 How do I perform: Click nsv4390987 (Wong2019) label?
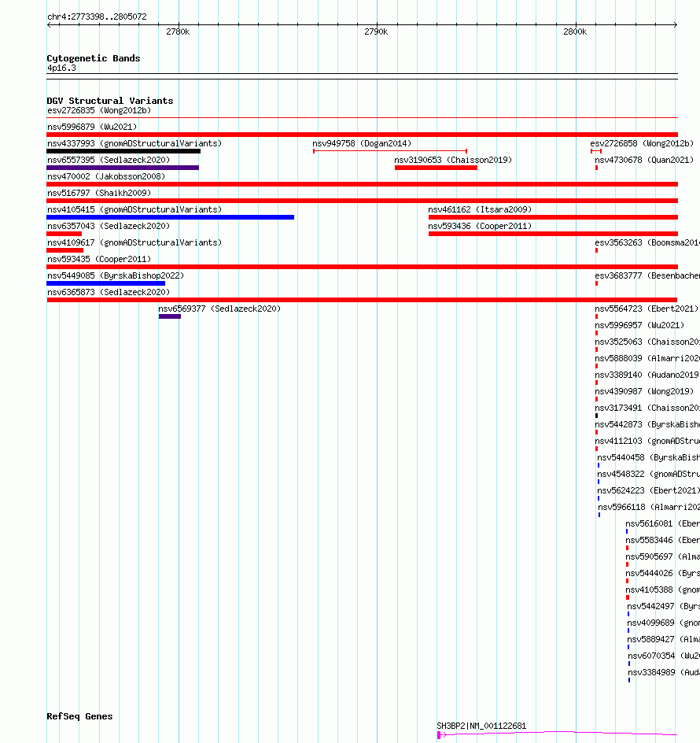(644, 392)
